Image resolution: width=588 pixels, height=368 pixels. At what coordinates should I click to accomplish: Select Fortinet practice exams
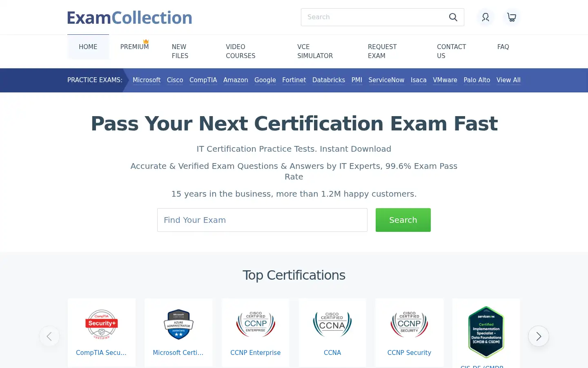(x=294, y=80)
